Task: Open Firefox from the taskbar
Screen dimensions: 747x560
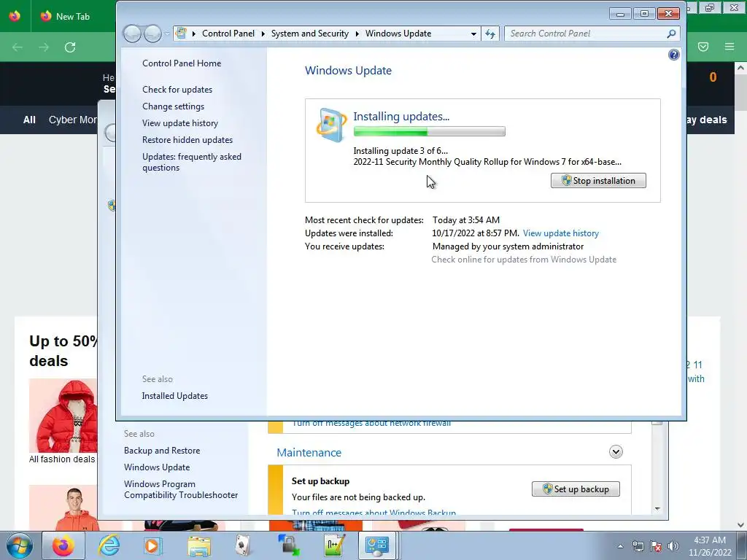Action: click(x=63, y=545)
